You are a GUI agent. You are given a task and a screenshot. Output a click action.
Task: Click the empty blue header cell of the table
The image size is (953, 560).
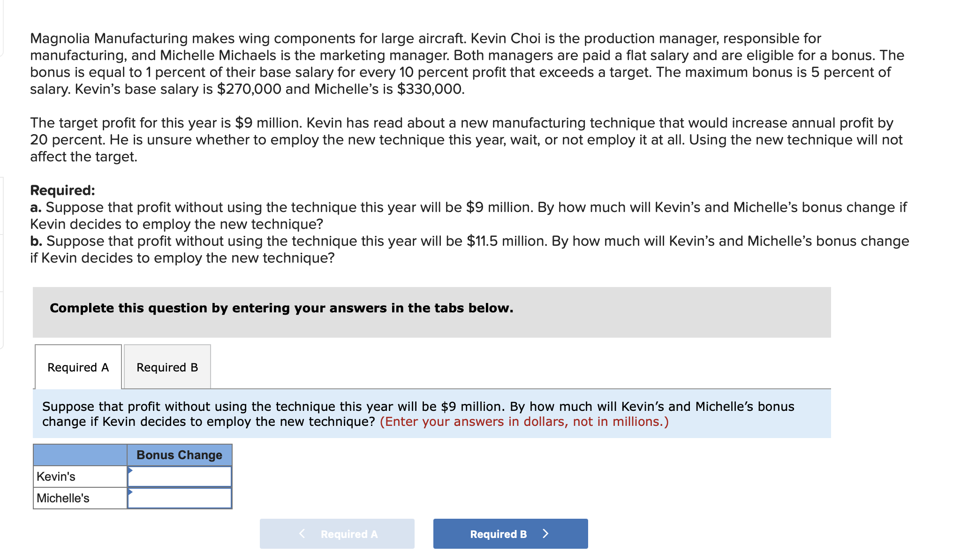pyautogui.click(x=80, y=454)
